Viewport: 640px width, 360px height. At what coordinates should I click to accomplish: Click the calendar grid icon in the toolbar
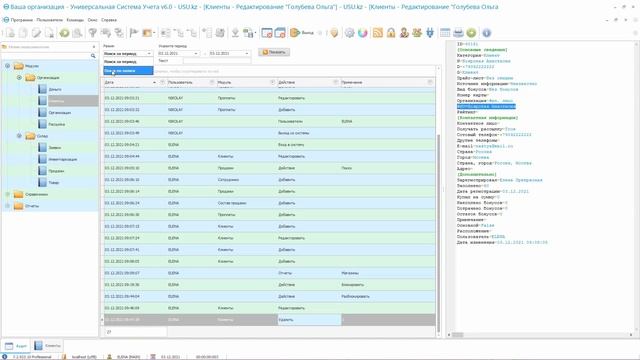pos(445,33)
